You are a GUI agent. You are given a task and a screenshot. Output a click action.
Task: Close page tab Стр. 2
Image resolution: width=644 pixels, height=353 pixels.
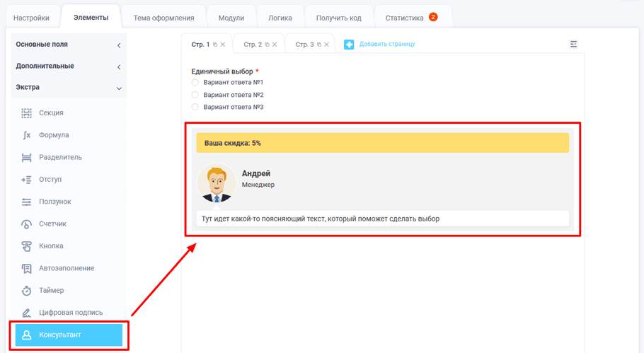tap(275, 45)
